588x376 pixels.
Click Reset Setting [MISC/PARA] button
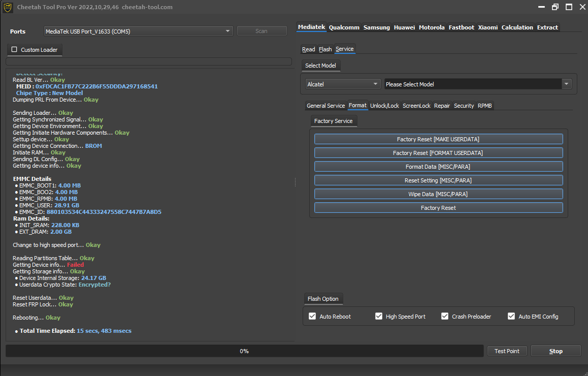(x=438, y=180)
